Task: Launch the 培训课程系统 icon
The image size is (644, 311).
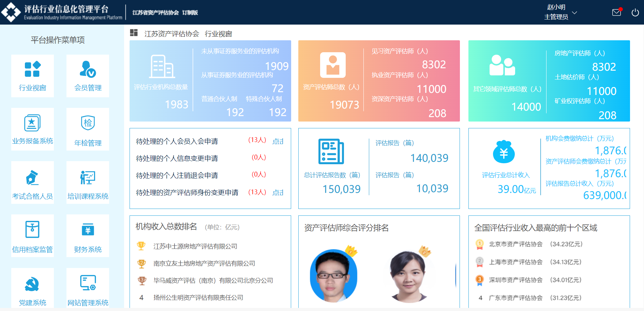Action: 88,178
